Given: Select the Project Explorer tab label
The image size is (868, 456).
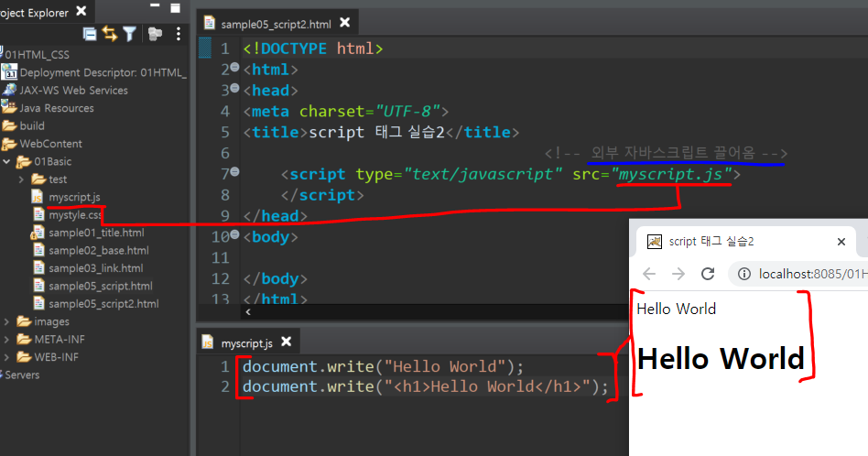Looking at the screenshot, I should [x=34, y=12].
